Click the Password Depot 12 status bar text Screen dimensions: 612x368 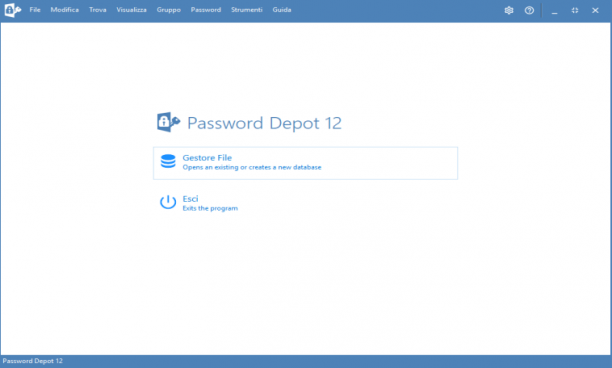[x=32, y=361]
